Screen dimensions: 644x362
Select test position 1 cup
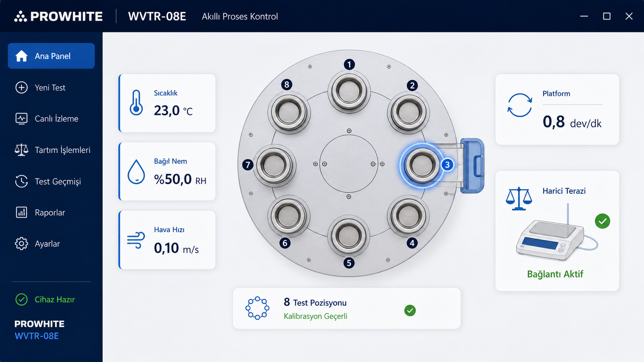click(349, 92)
